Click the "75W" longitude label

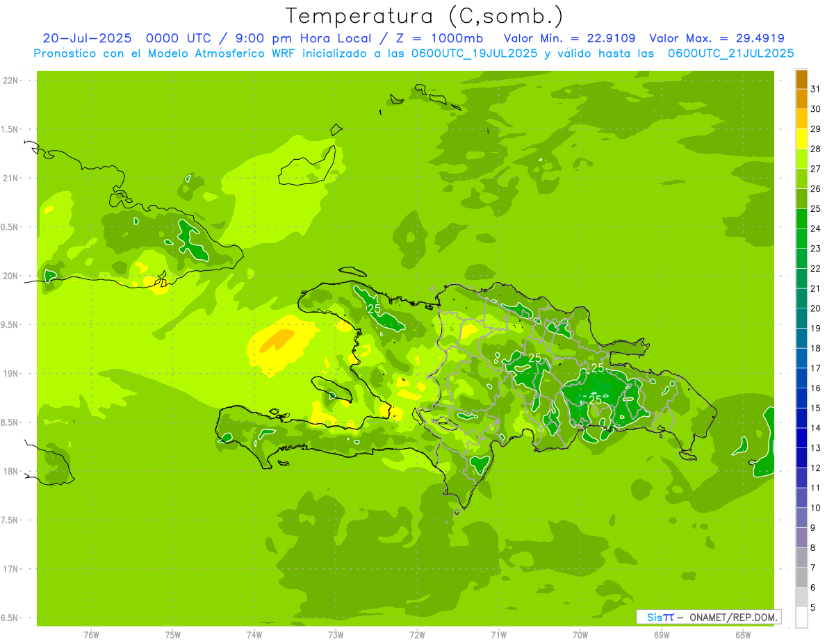coord(173,635)
